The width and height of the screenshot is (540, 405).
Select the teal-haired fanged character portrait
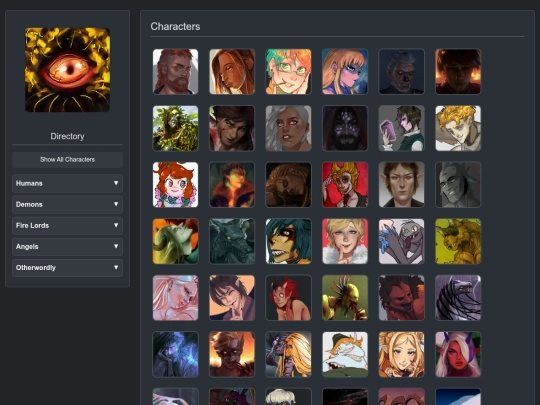[288, 241]
